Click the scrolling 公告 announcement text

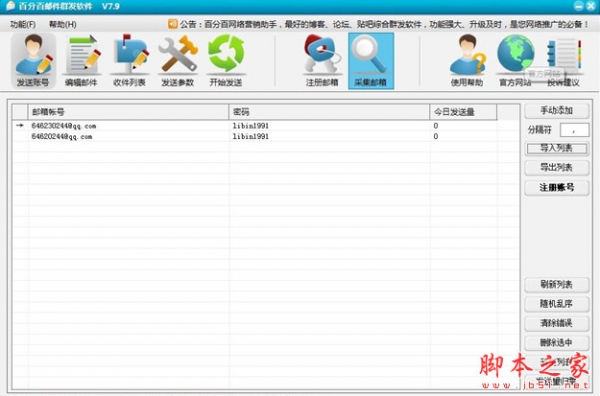[x=384, y=24]
